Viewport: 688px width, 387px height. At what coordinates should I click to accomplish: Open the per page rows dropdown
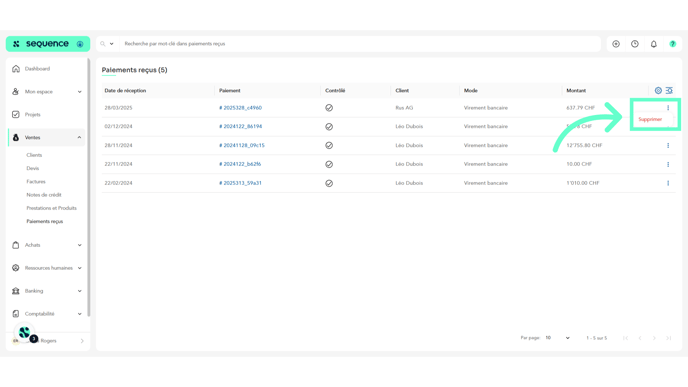tap(557, 338)
